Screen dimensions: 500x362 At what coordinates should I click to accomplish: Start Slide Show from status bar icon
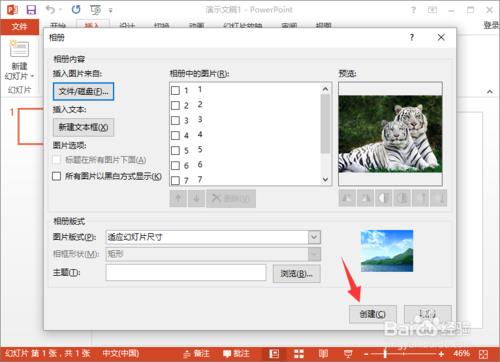pos(348,354)
